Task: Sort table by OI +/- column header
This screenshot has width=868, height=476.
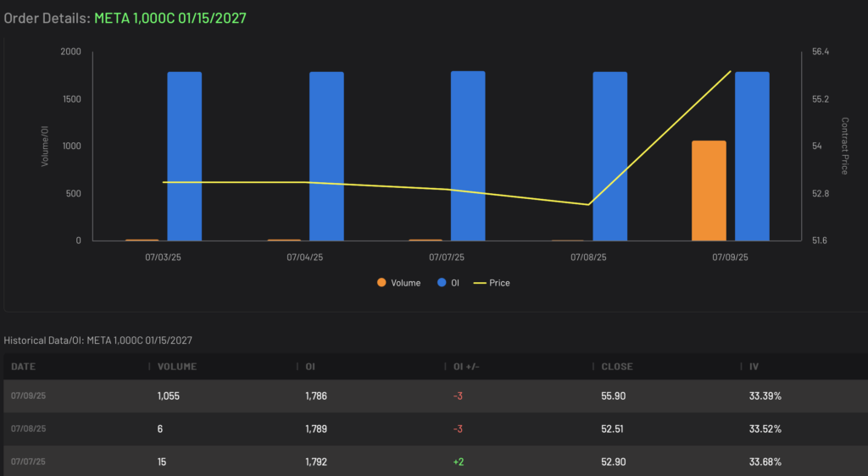Action: point(467,367)
